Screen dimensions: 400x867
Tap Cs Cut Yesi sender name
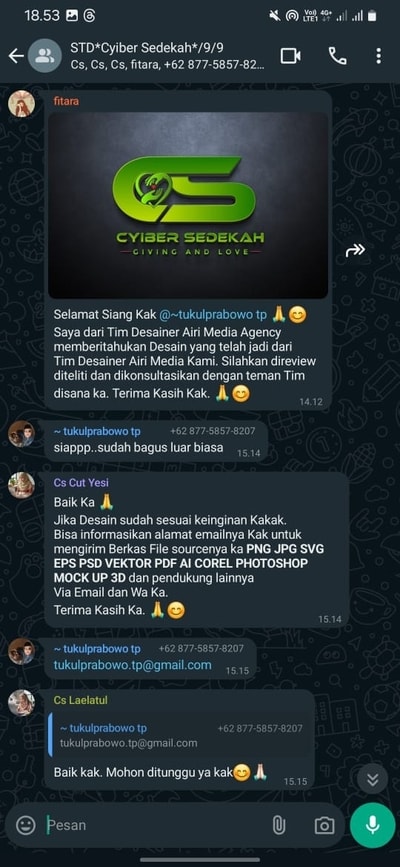coord(81,483)
